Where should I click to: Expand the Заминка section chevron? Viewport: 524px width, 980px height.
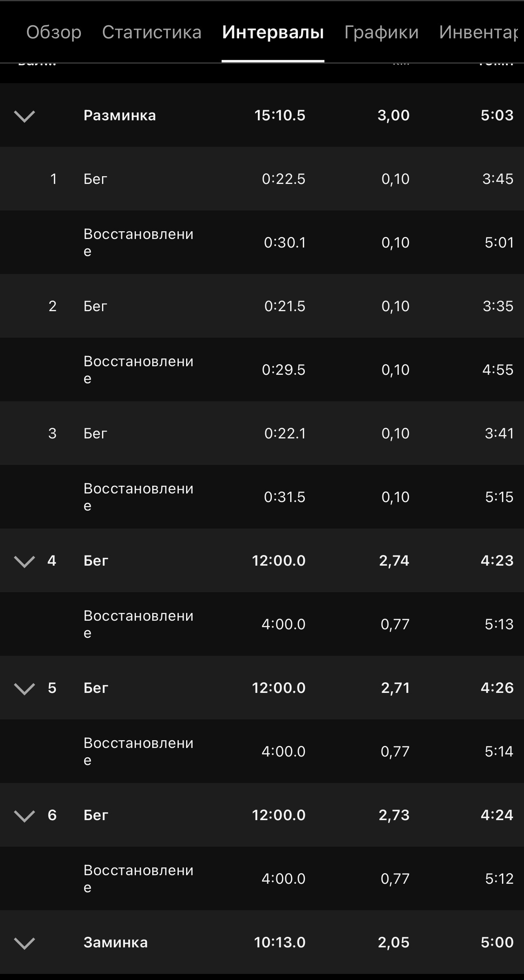pos(24,943)
